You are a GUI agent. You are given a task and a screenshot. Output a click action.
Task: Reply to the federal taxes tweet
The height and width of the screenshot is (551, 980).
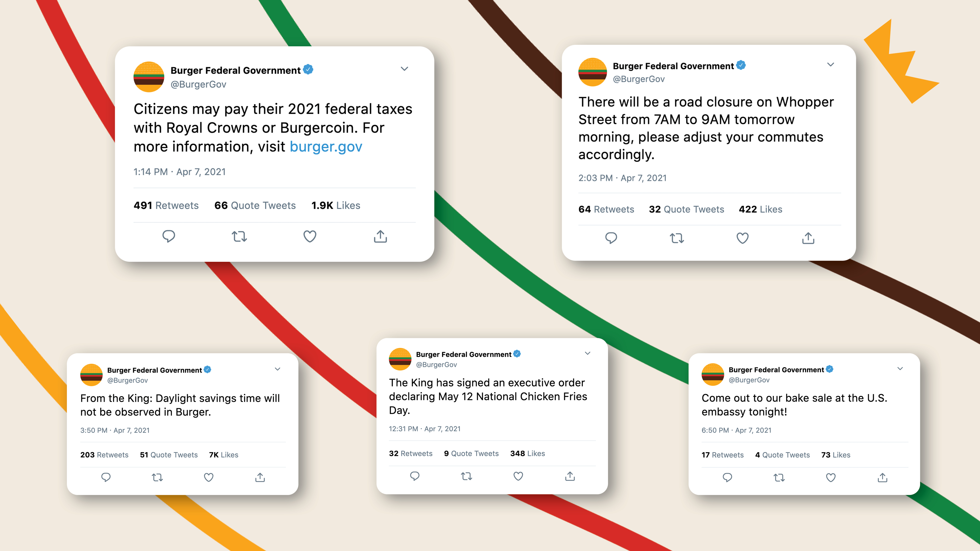[x=169, y=236]
